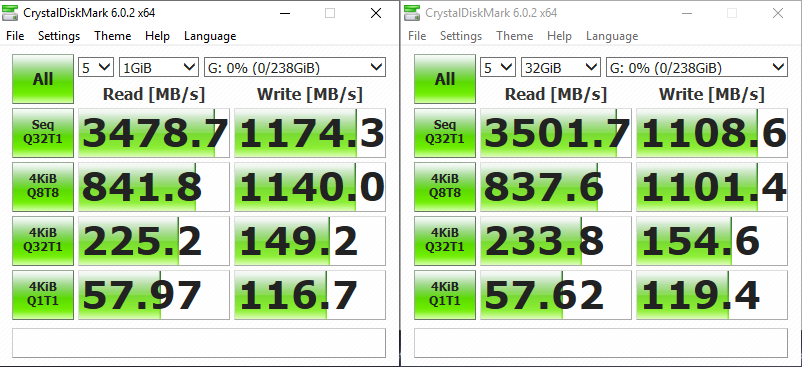Viewport: 802px width, 367px height.
Task: Open 1GiB test size dropdown
Action: 159,67
